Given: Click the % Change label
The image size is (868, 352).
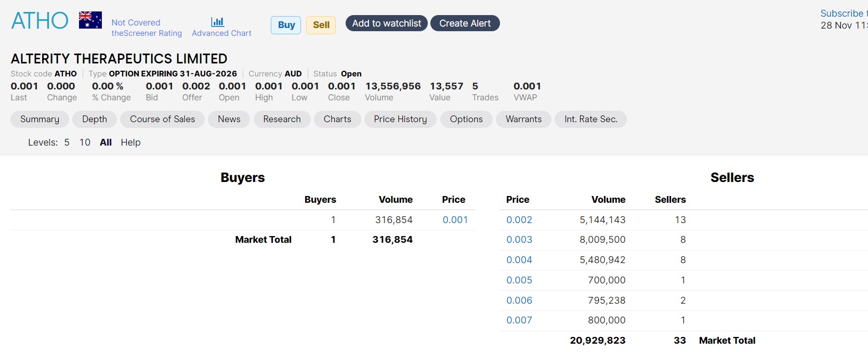Looking at the screenshot, I should click(111, 98).
